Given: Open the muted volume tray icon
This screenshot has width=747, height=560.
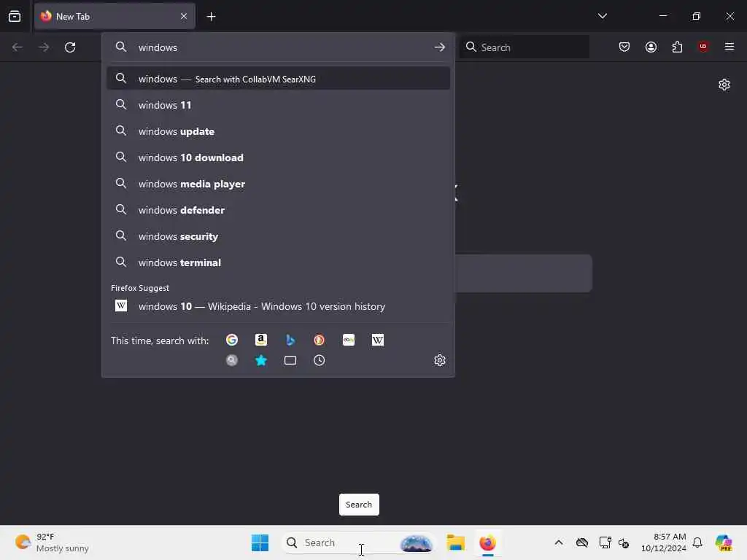Looking at the screenshot, I should point(624,542).
